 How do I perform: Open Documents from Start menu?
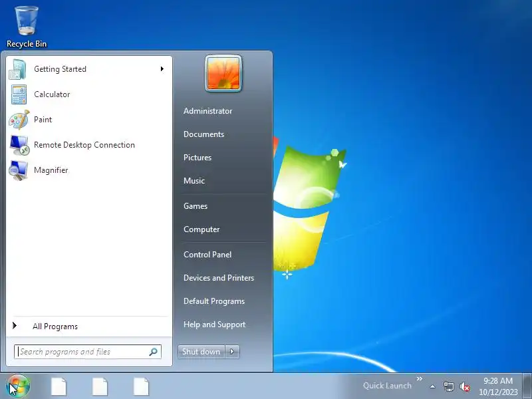203,134
